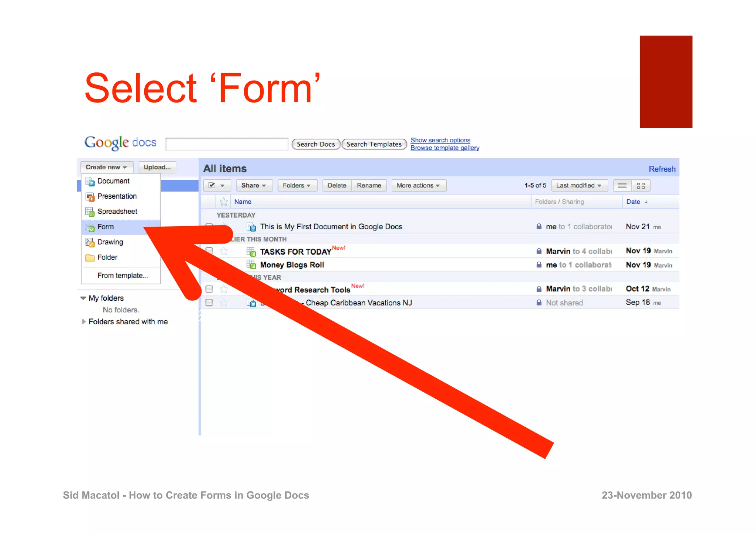756x534 pixels.
Task: Open This is My First Document in Google Docs
Action: click(331, 227)
